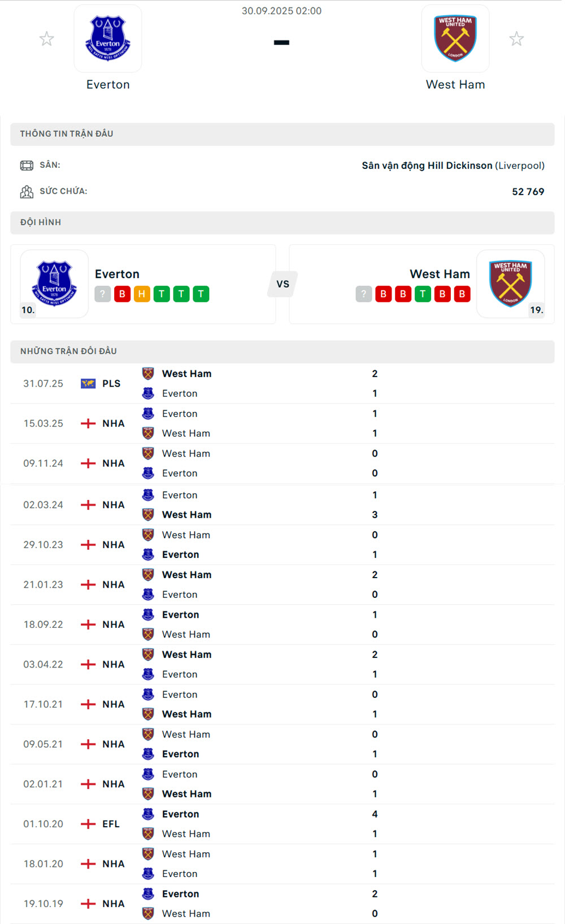The width and height of the screenshot is (565, 924).
Task: Click the West Ham name in the 02.03.24 match row
Action: point(186,514)
